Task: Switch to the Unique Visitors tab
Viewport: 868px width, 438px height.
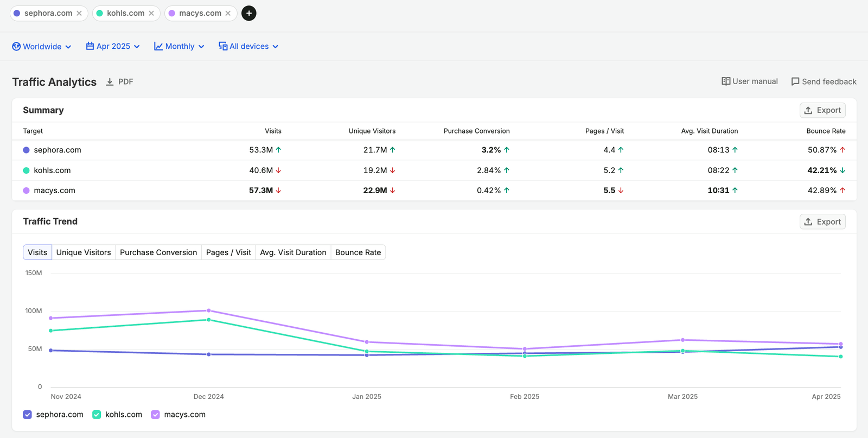Action: (x=84, y=252)
